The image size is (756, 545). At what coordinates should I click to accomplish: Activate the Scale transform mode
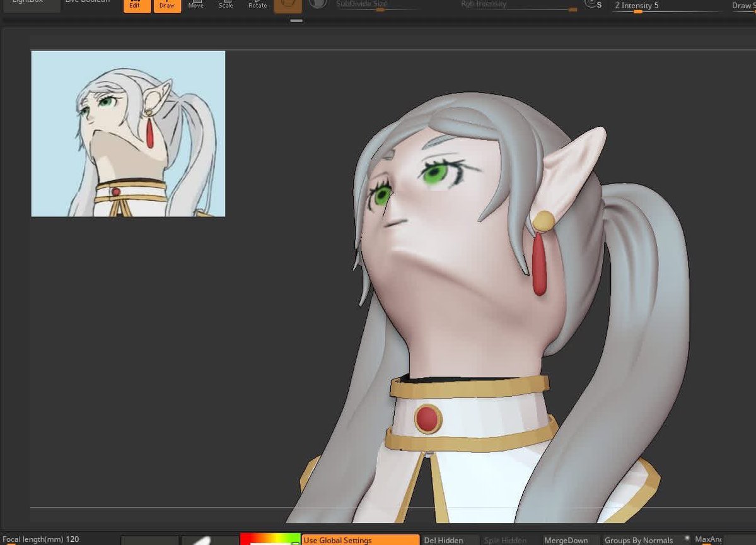[x=226, y=5]
